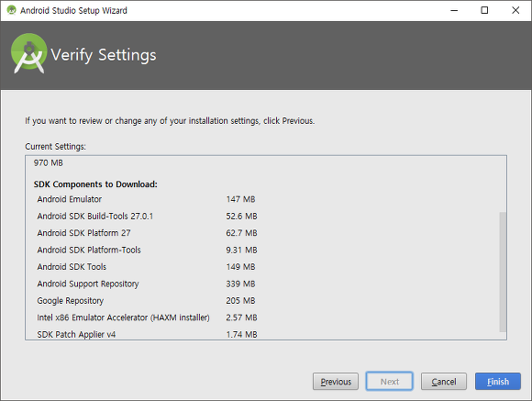The image size is (532, 401).
Task: Click the Current Settings scrollbar thumb
Action: point(503,272)
